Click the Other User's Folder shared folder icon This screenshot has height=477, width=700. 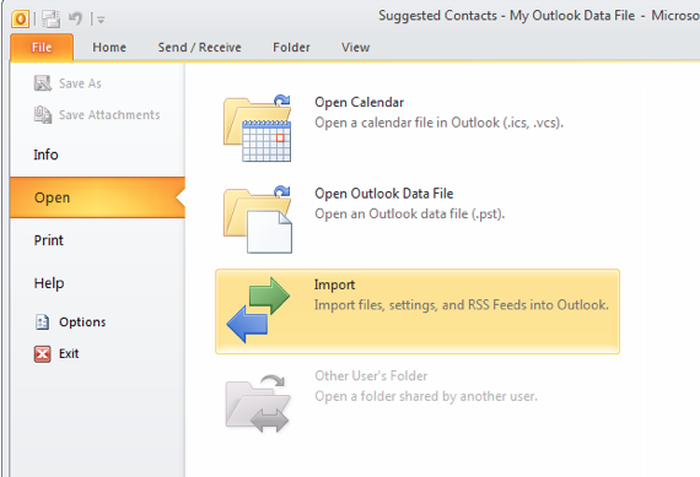(258, 403)
